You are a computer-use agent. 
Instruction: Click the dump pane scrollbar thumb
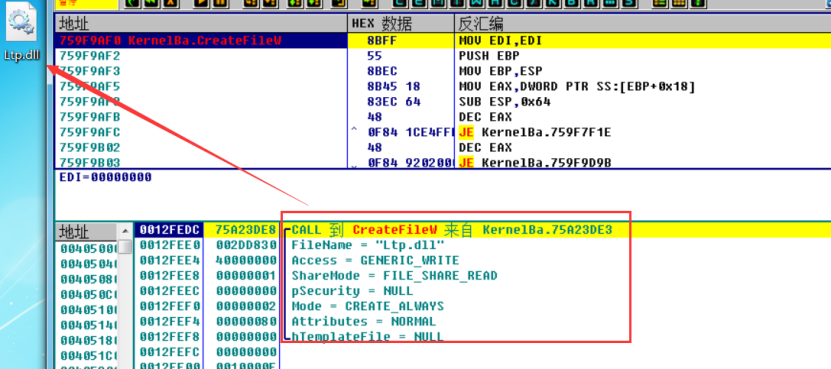point(125,248)
